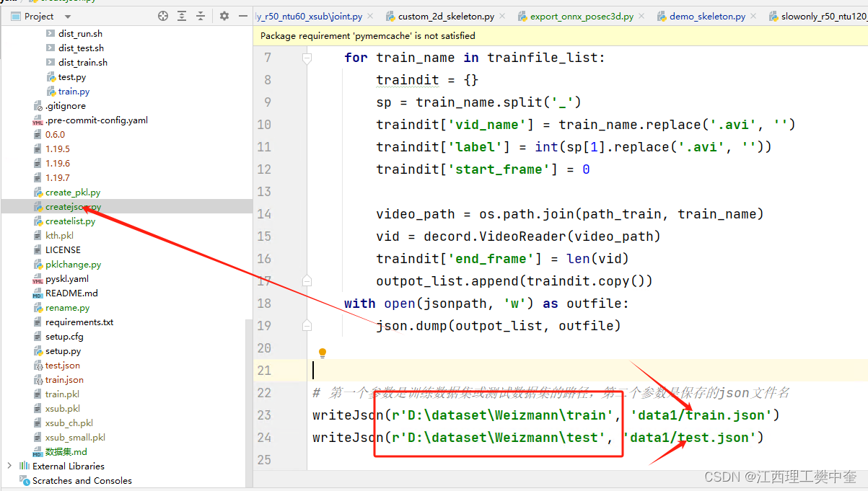Screen dimensions: 868x491
Task: Select rename.py in the project tree
Action: pos(67,308)
